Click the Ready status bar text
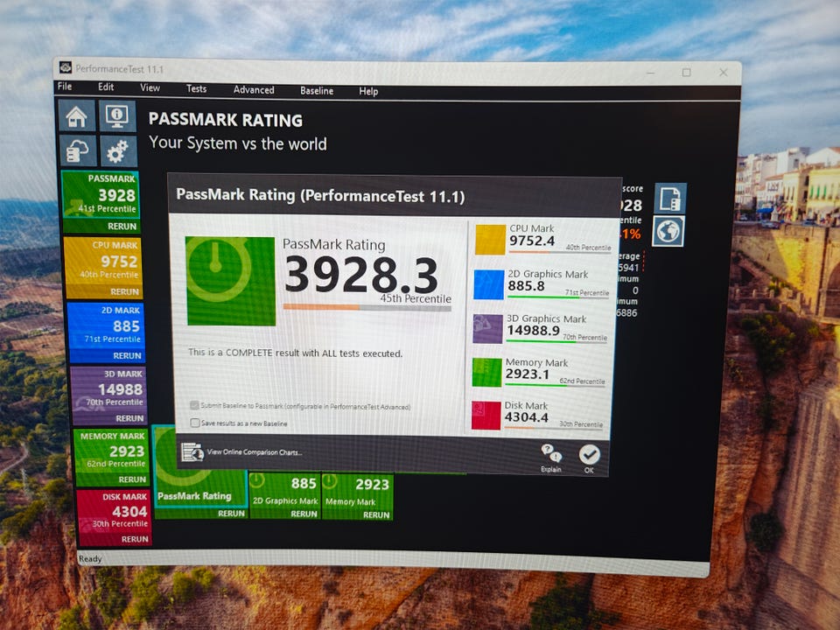 (x=90, y=559)
